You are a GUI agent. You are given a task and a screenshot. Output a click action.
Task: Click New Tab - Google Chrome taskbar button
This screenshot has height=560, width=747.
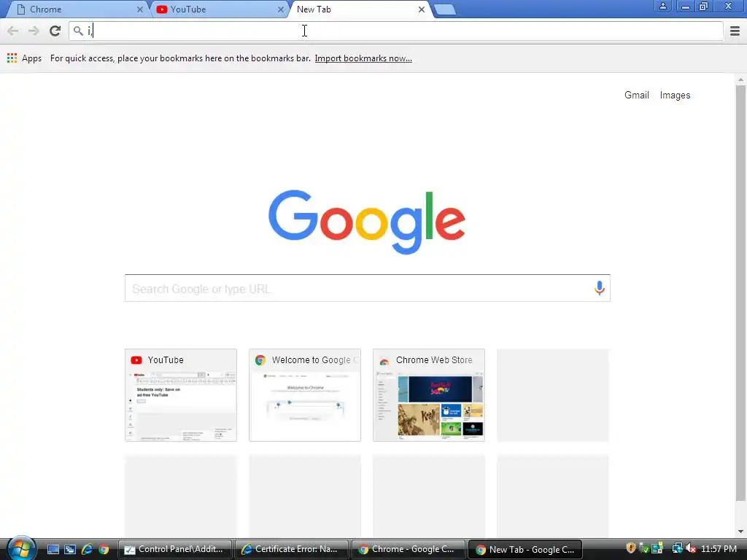525,549
